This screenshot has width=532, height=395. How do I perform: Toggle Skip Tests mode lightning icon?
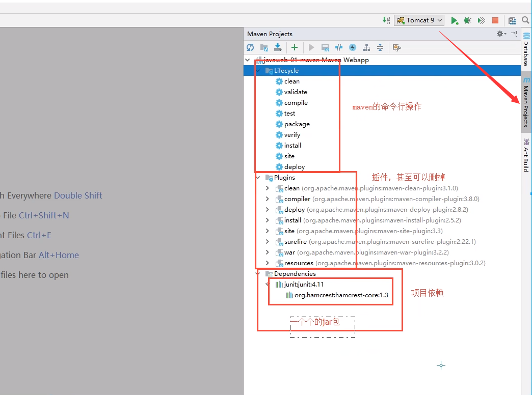coord(353,47)
